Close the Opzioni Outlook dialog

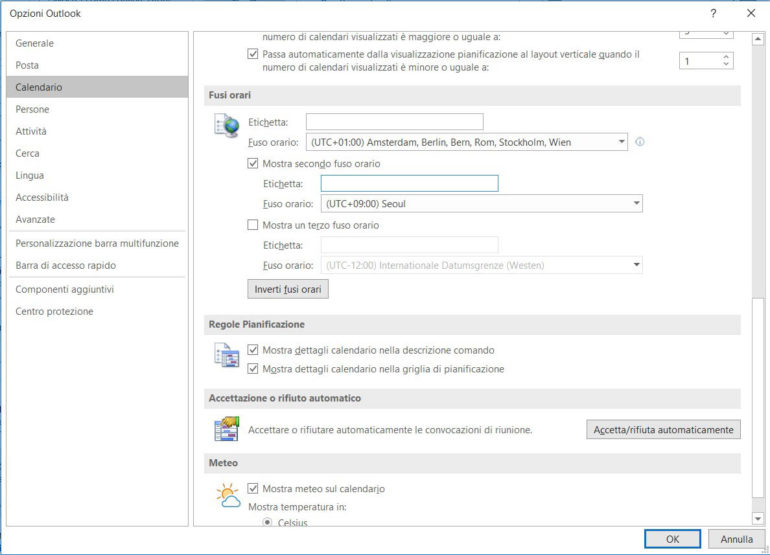pyautogui.click(x=751, y=13)
